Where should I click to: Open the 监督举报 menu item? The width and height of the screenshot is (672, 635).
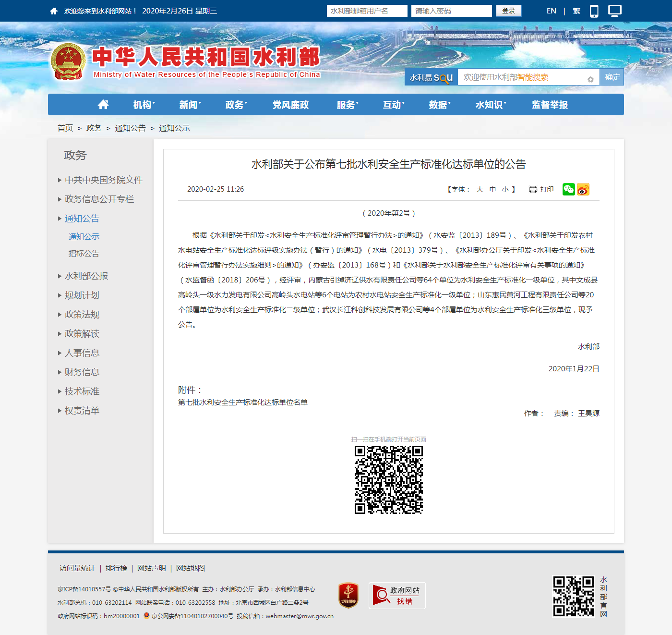[550, 105]
